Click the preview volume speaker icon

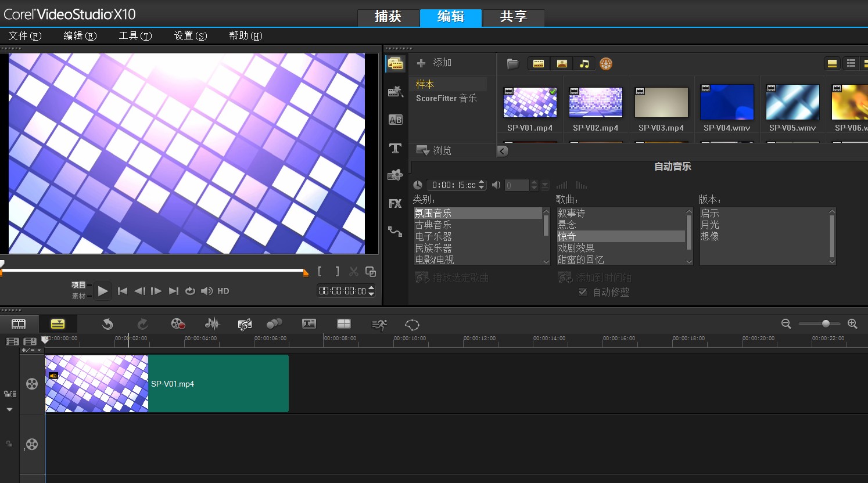tap(207, 291)
